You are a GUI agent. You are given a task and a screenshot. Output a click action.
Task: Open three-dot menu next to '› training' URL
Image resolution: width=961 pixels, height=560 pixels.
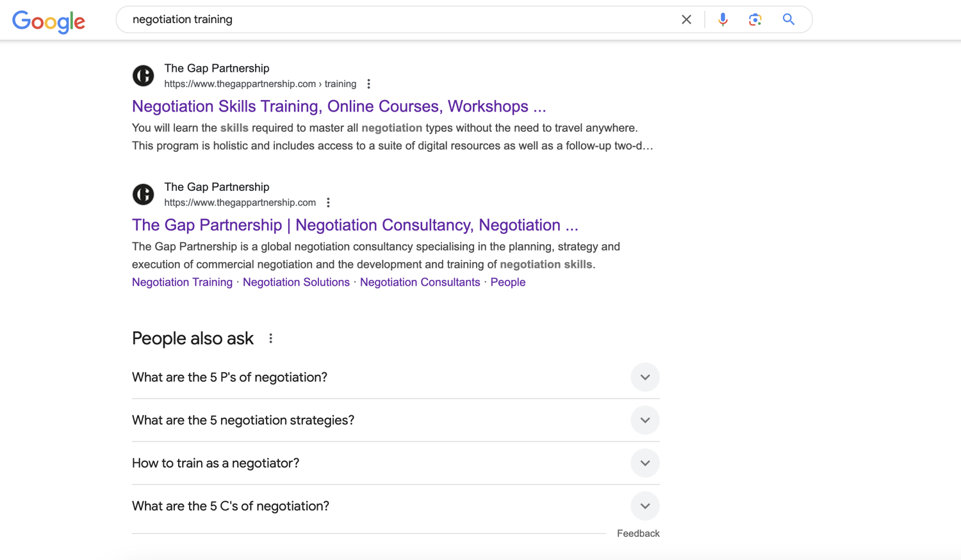tap(368, 84)
